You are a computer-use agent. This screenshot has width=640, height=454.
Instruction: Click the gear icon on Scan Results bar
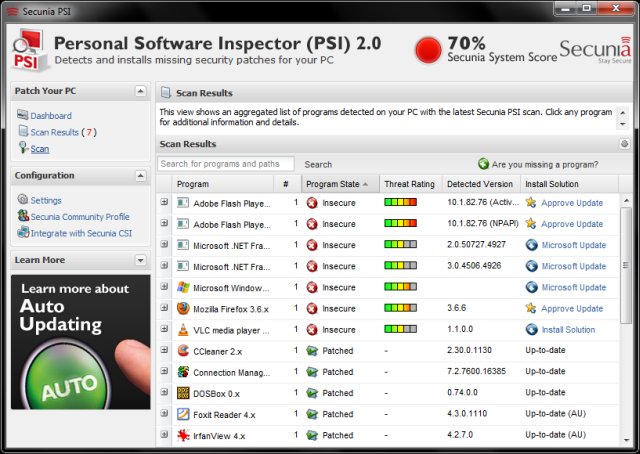pos(624,144)
